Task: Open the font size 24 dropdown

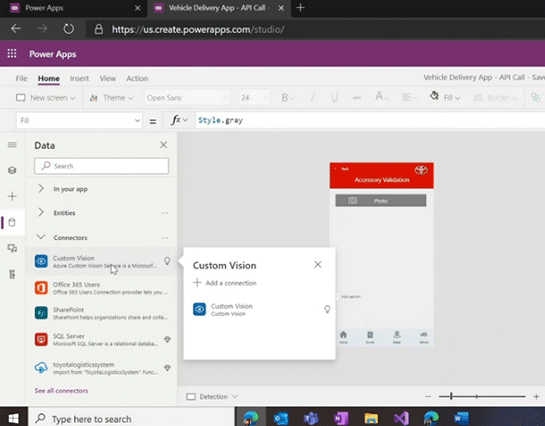Action: point(254,98)
